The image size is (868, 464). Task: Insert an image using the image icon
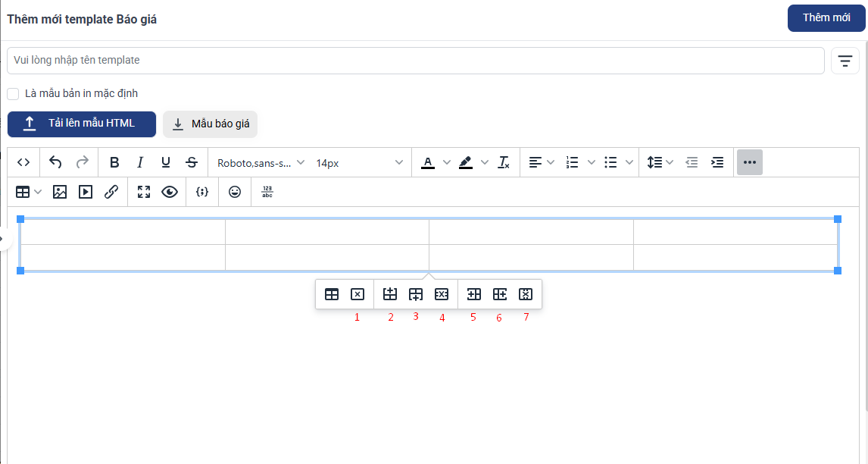[60, 192]
